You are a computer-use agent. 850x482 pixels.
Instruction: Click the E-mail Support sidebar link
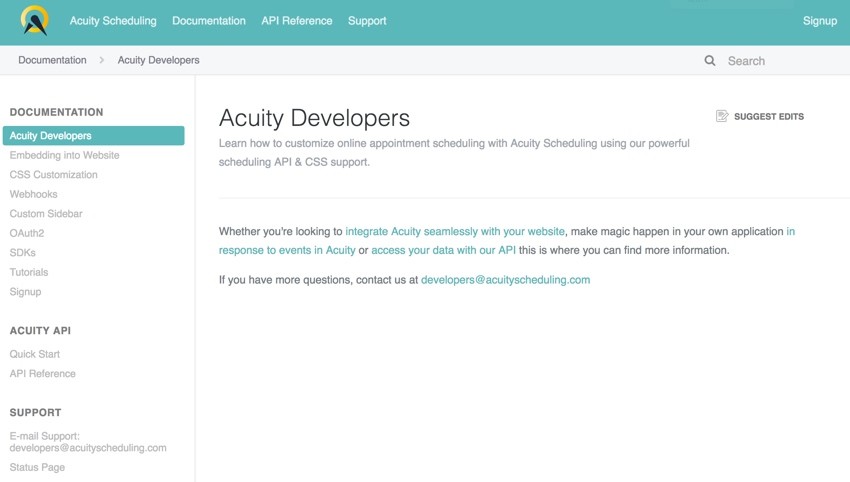coord(88,442)
